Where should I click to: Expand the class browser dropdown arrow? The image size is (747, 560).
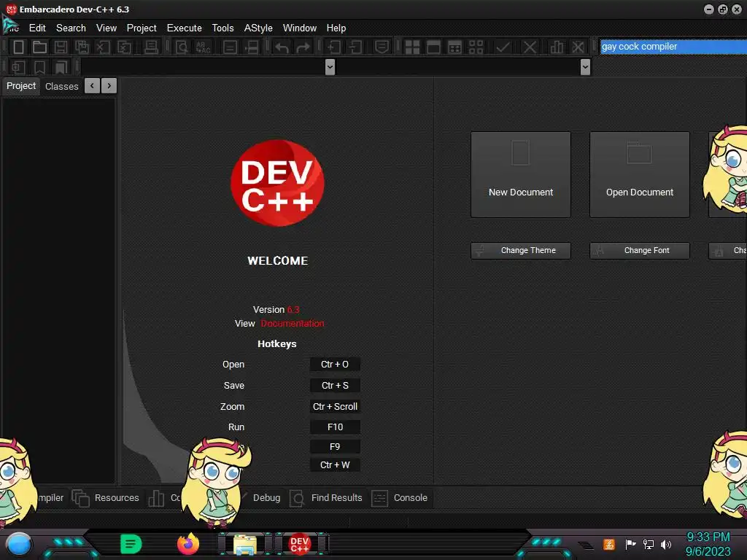coord(330,67)
